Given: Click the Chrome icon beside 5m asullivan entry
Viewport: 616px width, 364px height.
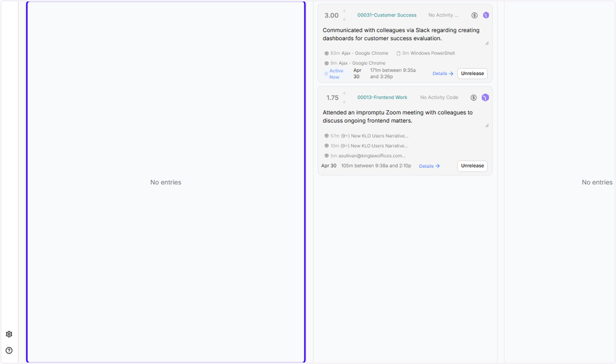Looking at the screenshot, I should [x=326, y=156].
